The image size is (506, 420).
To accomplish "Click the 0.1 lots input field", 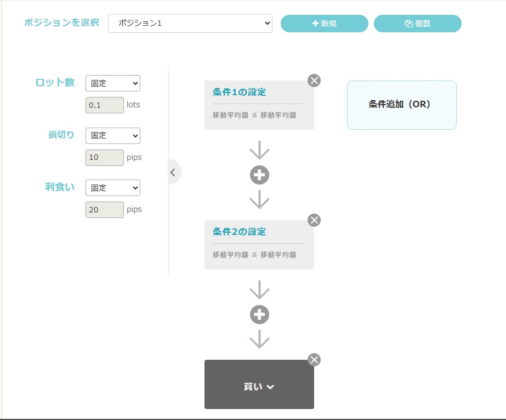I will click(104, 105).
